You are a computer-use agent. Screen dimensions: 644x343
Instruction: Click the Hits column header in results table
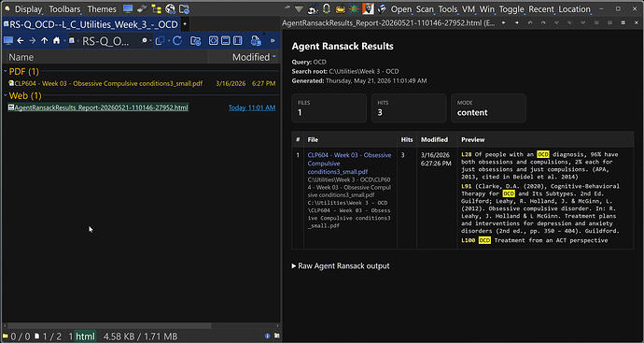(x=407, y=140)
